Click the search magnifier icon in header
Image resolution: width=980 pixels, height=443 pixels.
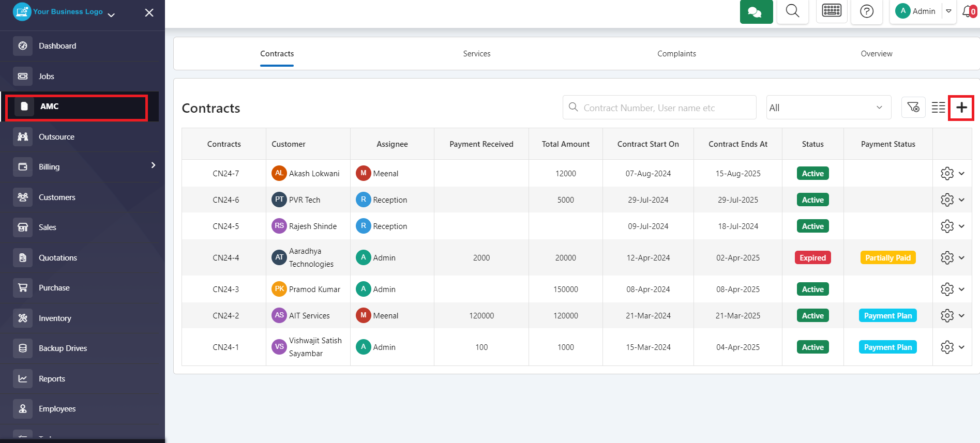point(792,11)
